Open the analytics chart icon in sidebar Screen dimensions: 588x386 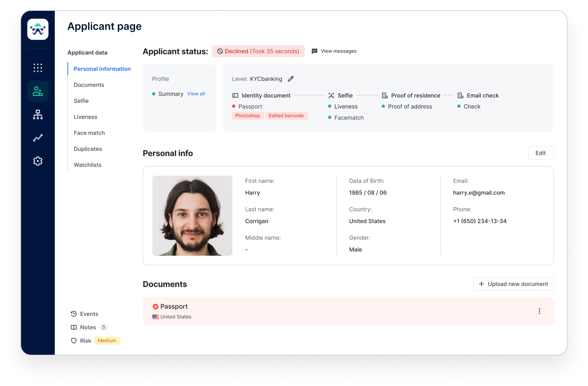38,138
